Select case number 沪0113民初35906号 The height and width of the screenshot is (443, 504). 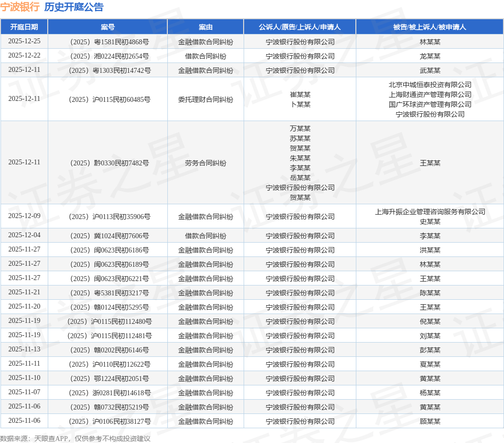click(x=110, y=217)
